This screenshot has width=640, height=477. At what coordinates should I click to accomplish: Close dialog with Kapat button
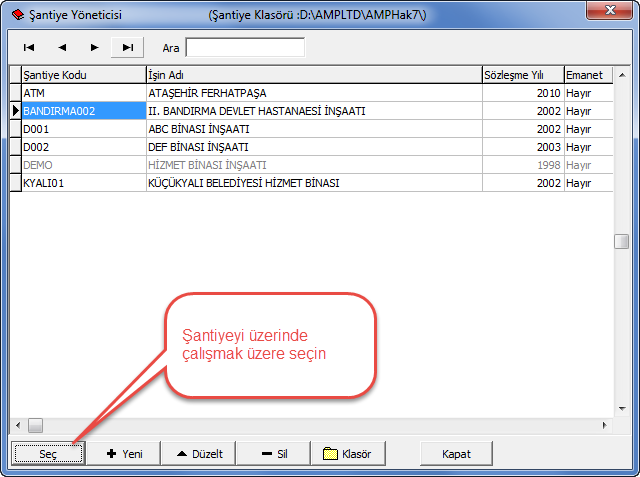pyautogui.click(x=456, y=453)
